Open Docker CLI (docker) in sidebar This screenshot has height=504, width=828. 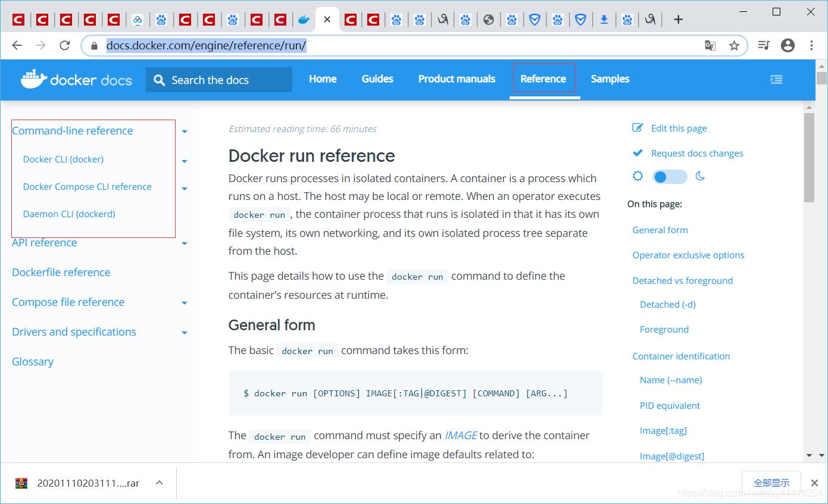63,159
